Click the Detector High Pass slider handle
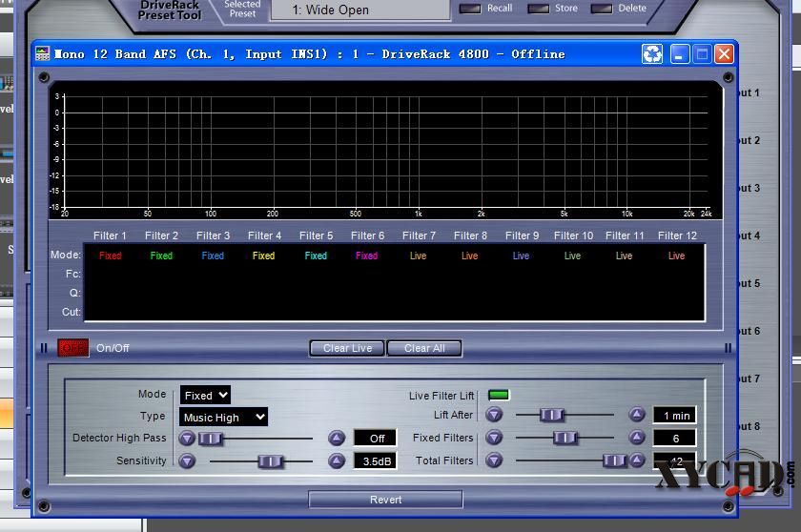Image resolution: width=801 pixels, height=532 pixels. pyautogui.click(x=210, y=439)
